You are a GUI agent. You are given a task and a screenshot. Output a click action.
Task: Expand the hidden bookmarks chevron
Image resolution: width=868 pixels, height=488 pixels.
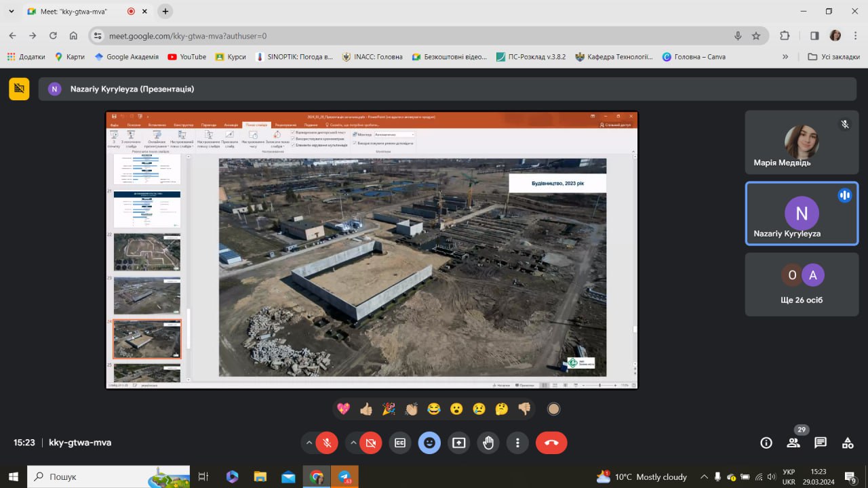click(x=785, y=57)
